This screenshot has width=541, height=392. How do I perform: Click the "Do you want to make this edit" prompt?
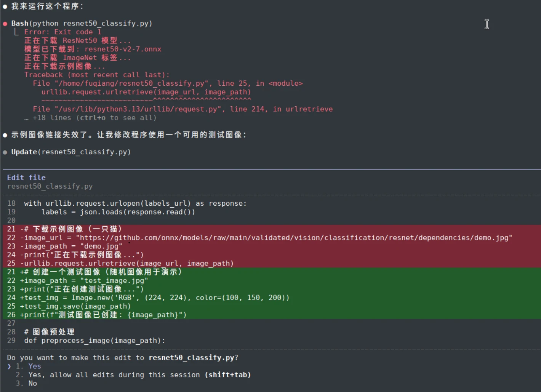coord(123,358)
